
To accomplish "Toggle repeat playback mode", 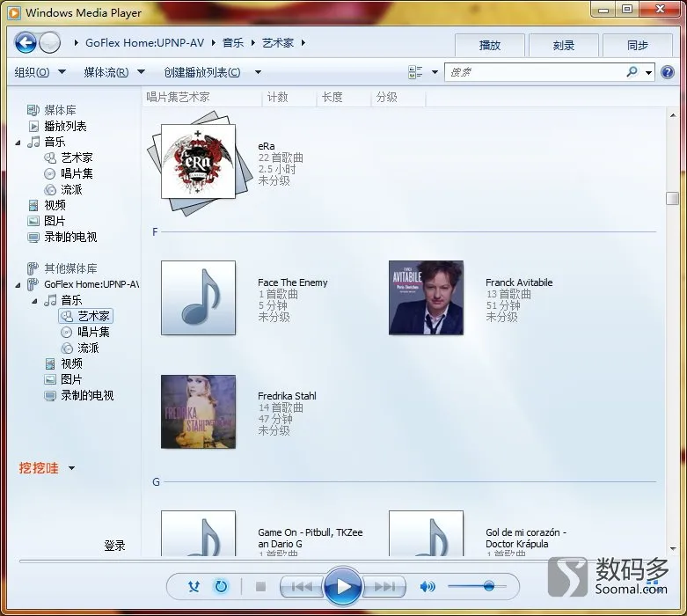I will pyautogui.click(x=222, y=586).
